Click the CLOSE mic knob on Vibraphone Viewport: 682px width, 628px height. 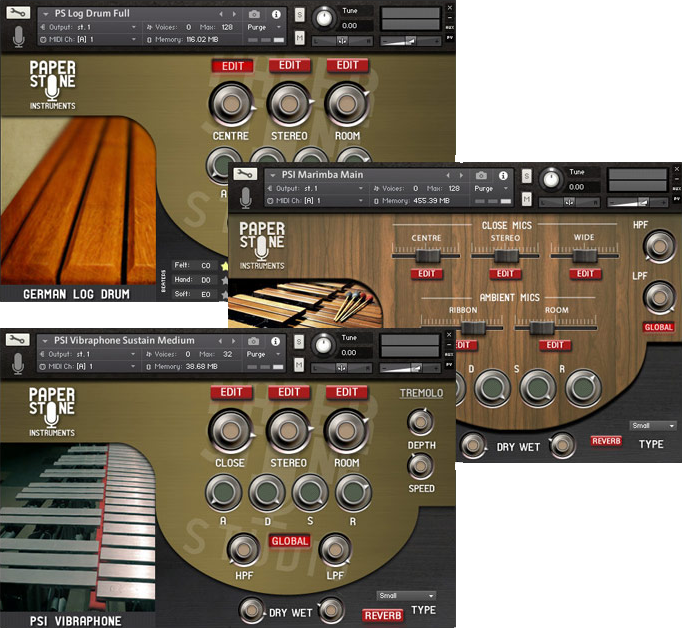click(231, 431)
